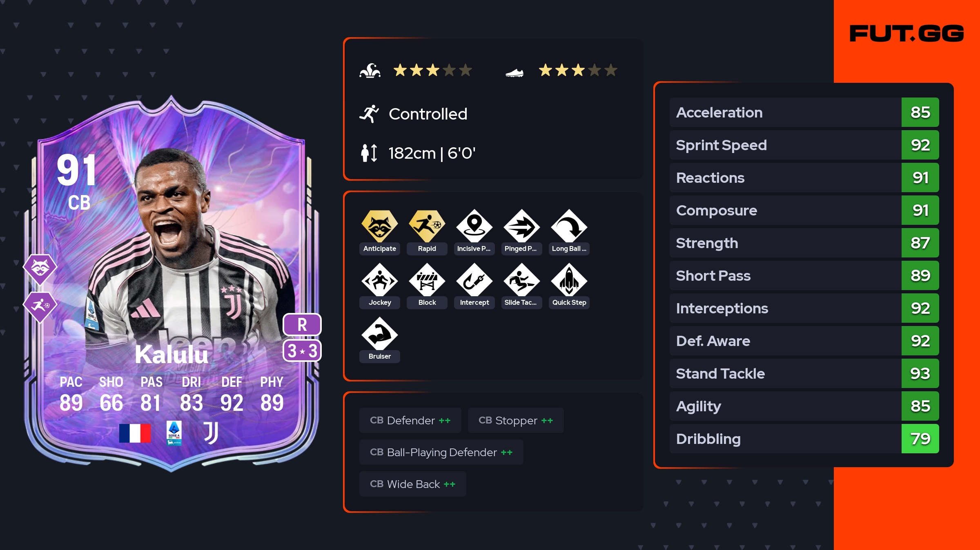Click the Juventus club badge on card
The image size is (980, 550).
pyautogui.click(x=211, y=433)
